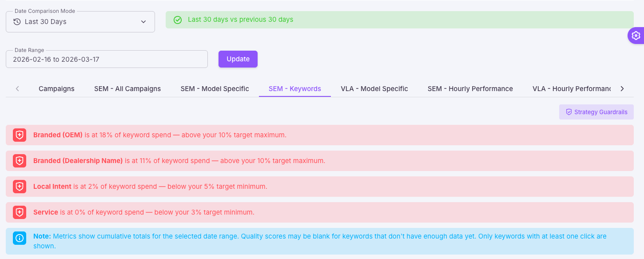Open the settings gear on the right edge
This screenshot has height=259, width=644.
(636, 36)
